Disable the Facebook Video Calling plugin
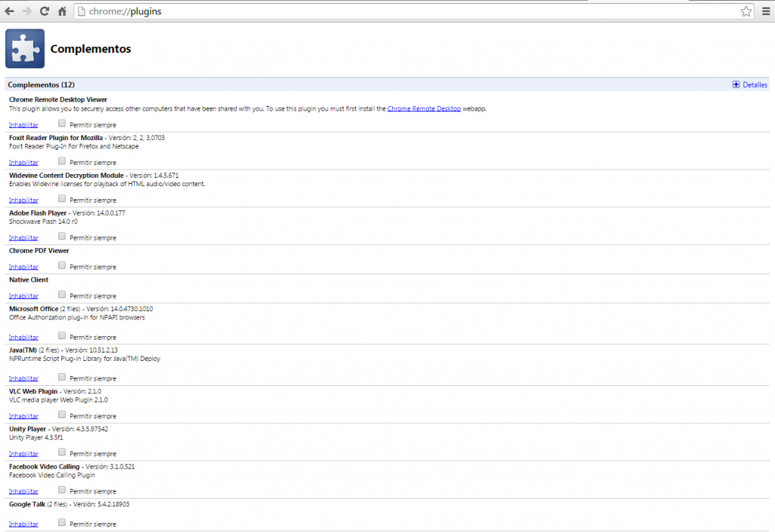775x532 pixels. pyautogui.click(x=23, y=490)
